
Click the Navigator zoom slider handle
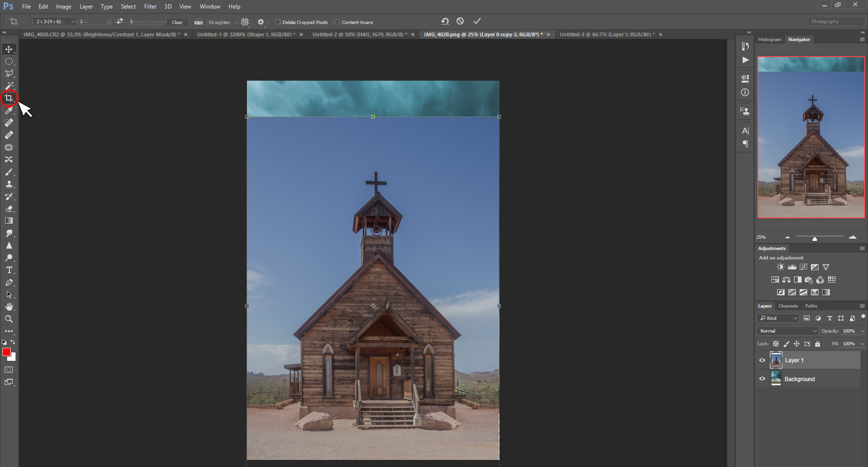pos(815,239)
